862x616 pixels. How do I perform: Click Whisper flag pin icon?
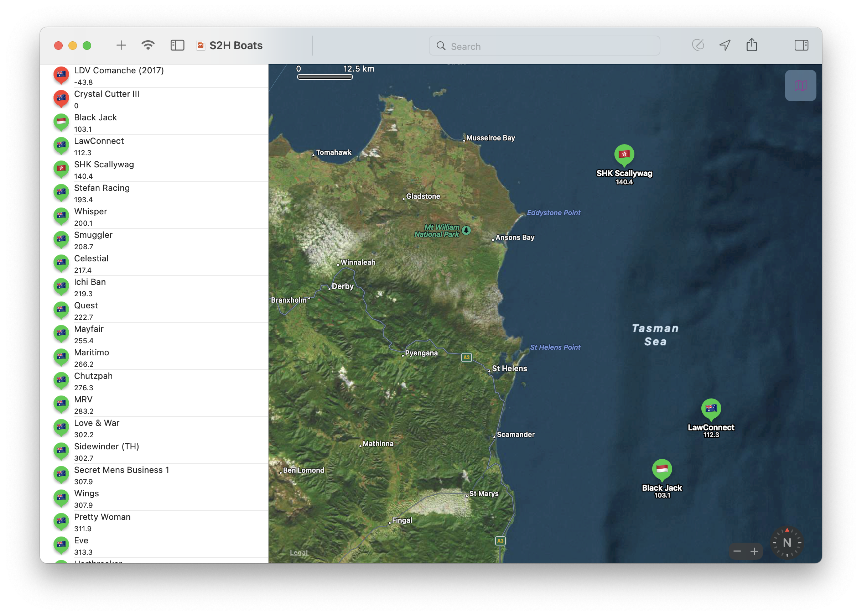pos(61,216)
